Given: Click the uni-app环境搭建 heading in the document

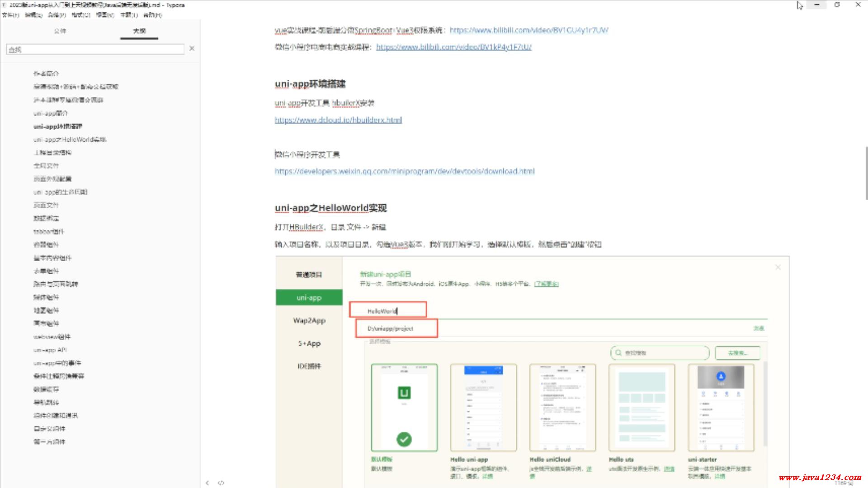Looking at the screenshot, I should [310, 84].
